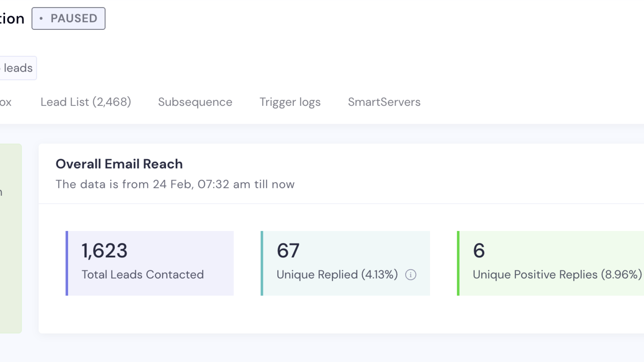Click the 67 replies number
This screenshot has width=644, height=362.
pos(288,251)
